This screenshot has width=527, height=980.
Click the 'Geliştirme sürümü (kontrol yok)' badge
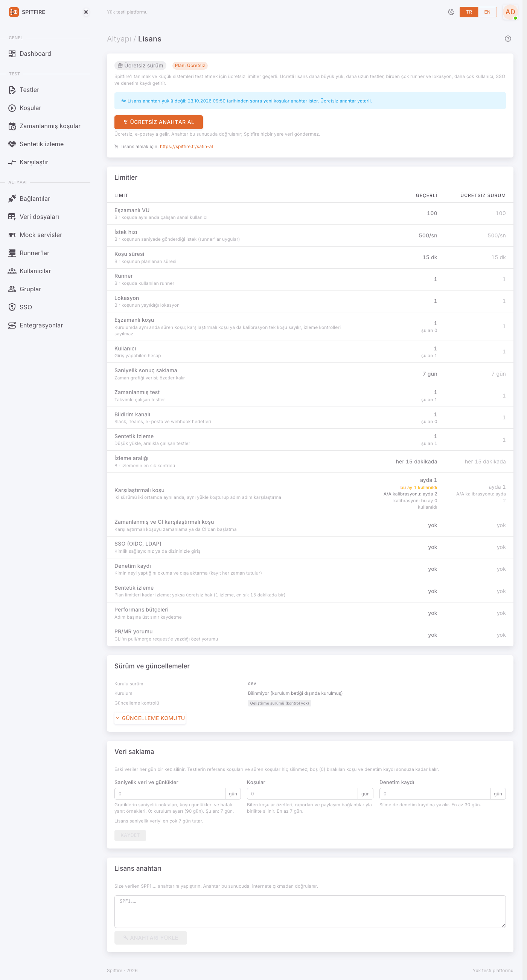pos(279,703)
